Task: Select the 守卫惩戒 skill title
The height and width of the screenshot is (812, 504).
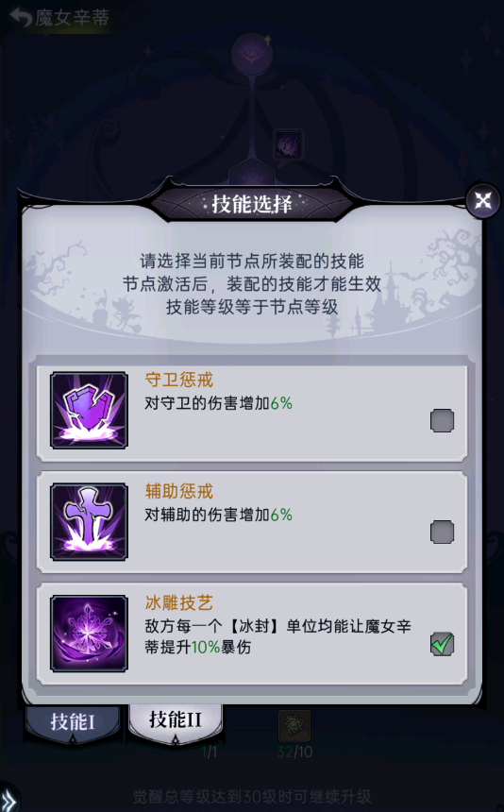Action: pos(179,381)
